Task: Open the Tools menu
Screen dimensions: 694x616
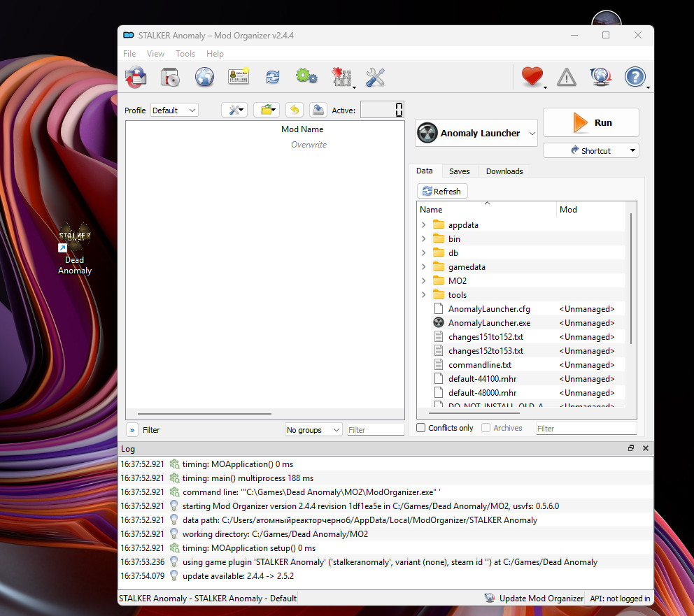Action: coord(185,54)
